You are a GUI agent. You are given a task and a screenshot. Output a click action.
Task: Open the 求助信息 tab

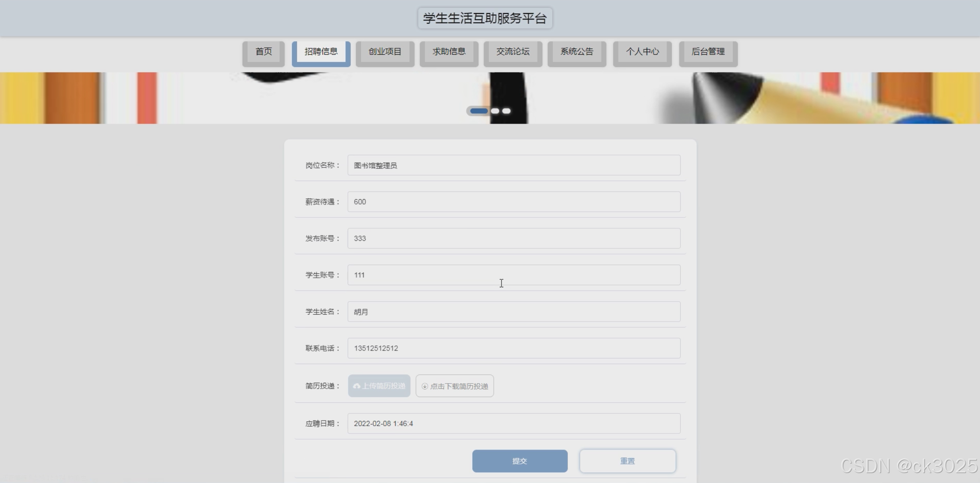coord(449,52)
